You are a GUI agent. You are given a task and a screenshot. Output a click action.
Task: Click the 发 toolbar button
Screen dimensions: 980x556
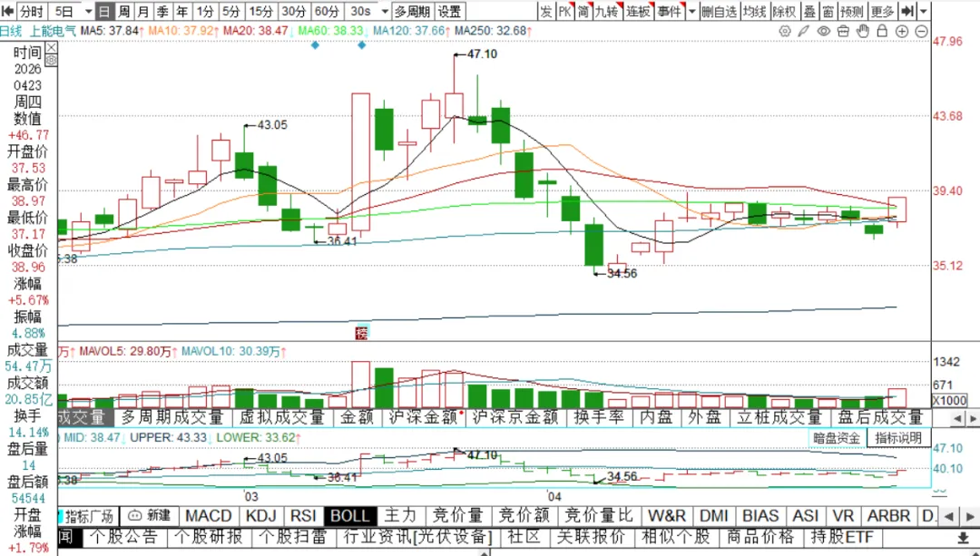545,11
